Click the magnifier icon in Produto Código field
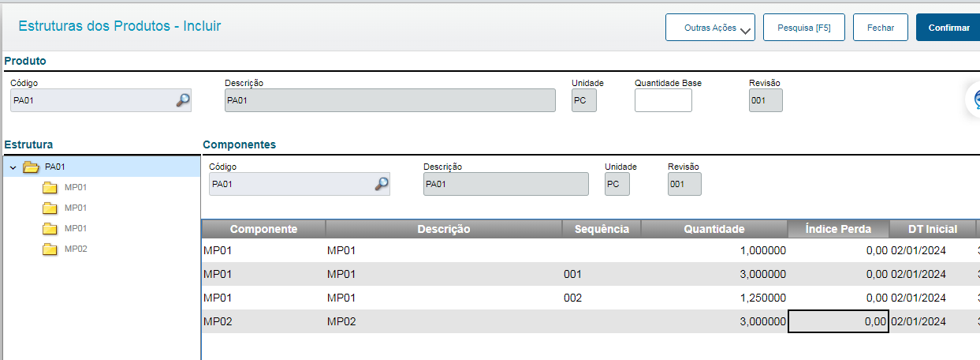Viewport: 980px width, 360px height. click(x=183, y=100)
